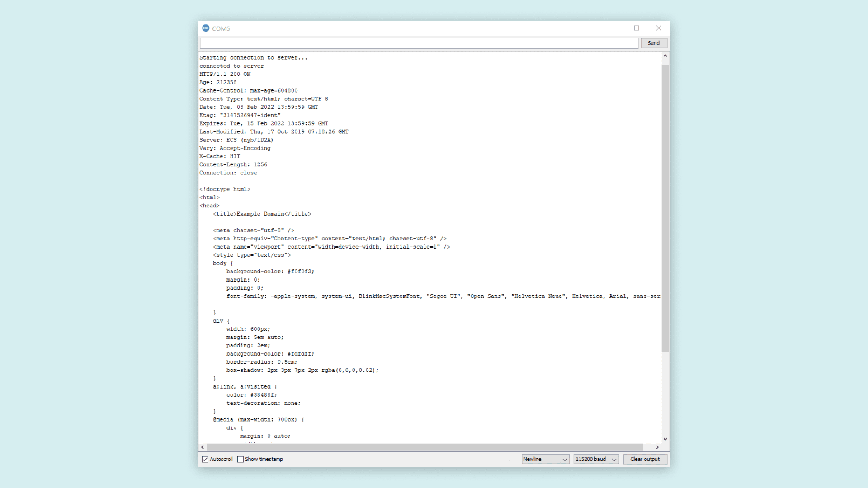The image size is (868, 488).
Task: Open the 115200 baud rate dropdown
Action: (596, 459)
